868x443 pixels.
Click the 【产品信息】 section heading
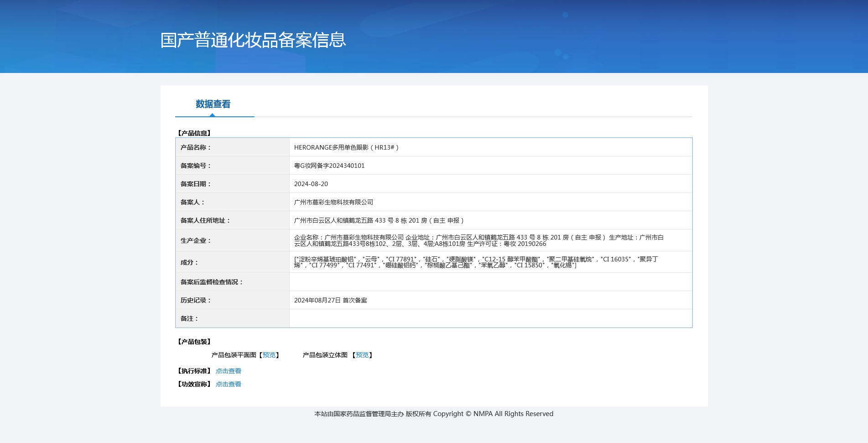(194, 133)
